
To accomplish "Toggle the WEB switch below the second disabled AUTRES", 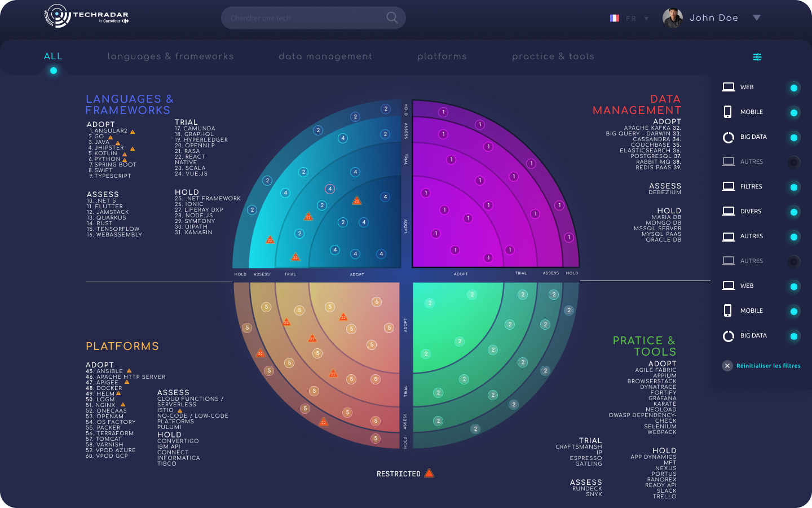I will coord(794,287).
